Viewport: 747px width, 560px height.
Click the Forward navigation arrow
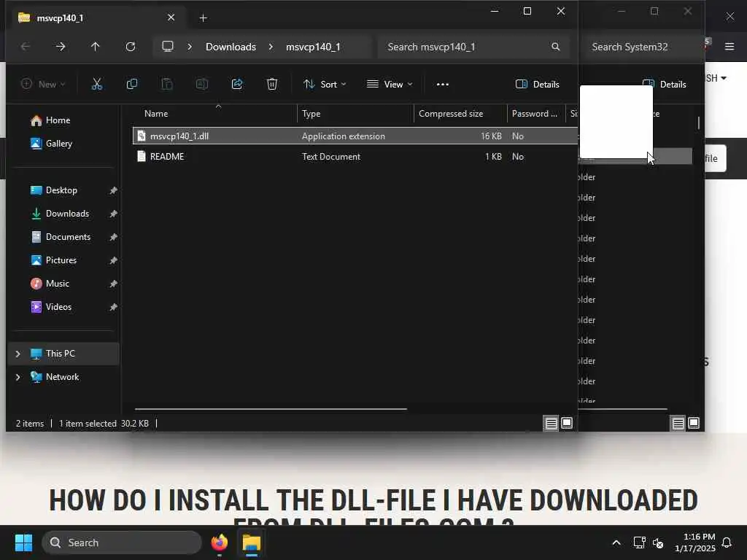61,47
